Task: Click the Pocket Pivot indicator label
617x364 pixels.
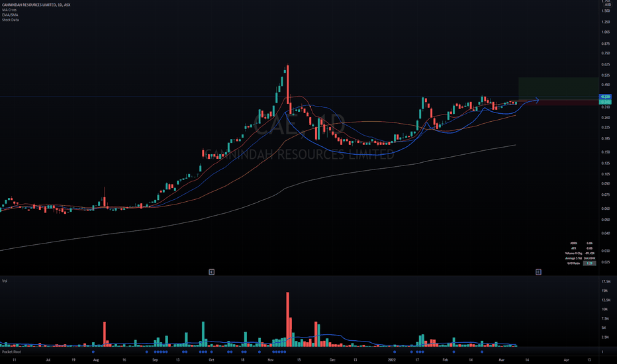Action: pos(11,352)
